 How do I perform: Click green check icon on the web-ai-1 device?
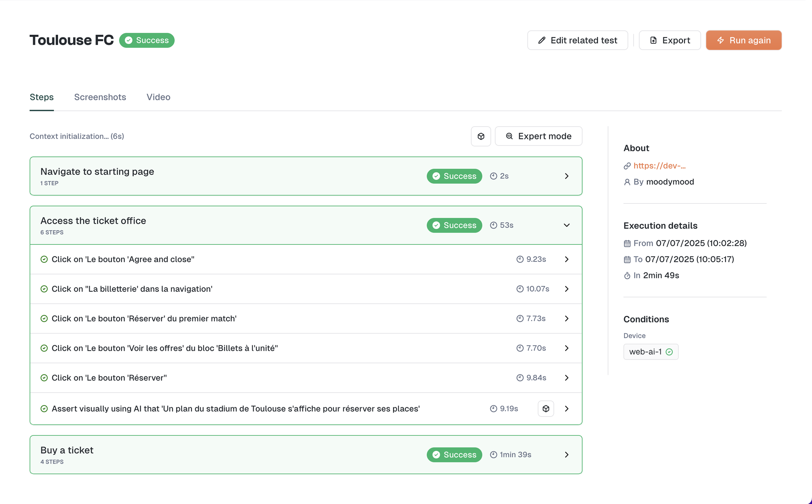tap(669, 352)
